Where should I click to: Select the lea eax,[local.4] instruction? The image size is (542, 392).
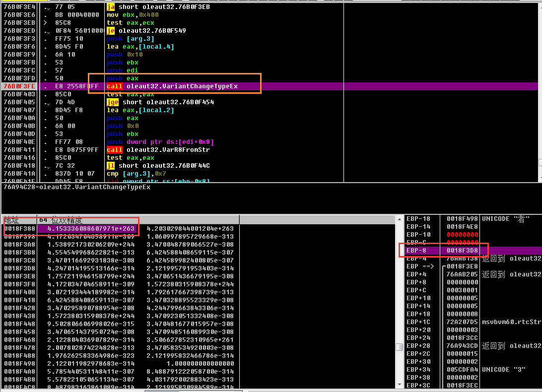coord(140,46)
